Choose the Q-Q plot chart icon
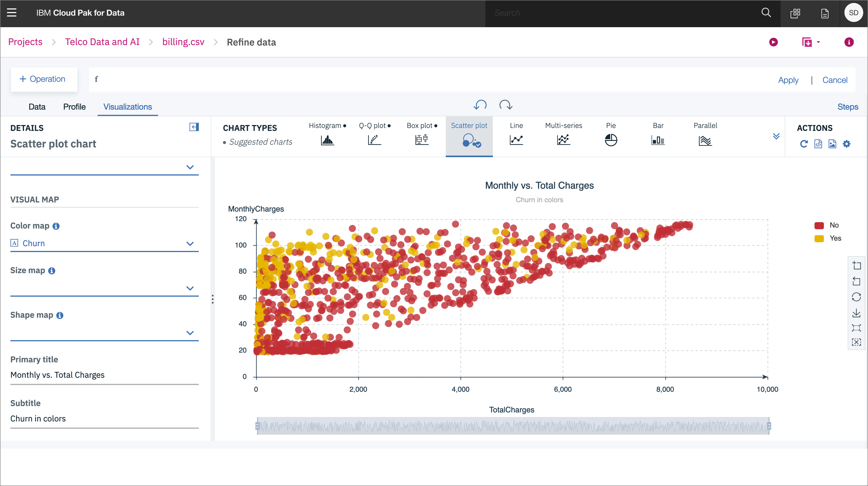 click(374, 140)
